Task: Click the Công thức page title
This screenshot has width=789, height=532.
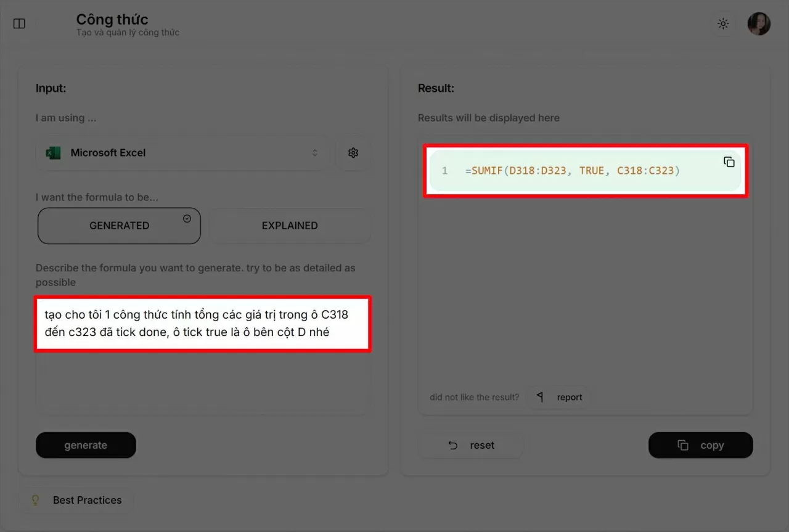Action: tap(112, 19)
